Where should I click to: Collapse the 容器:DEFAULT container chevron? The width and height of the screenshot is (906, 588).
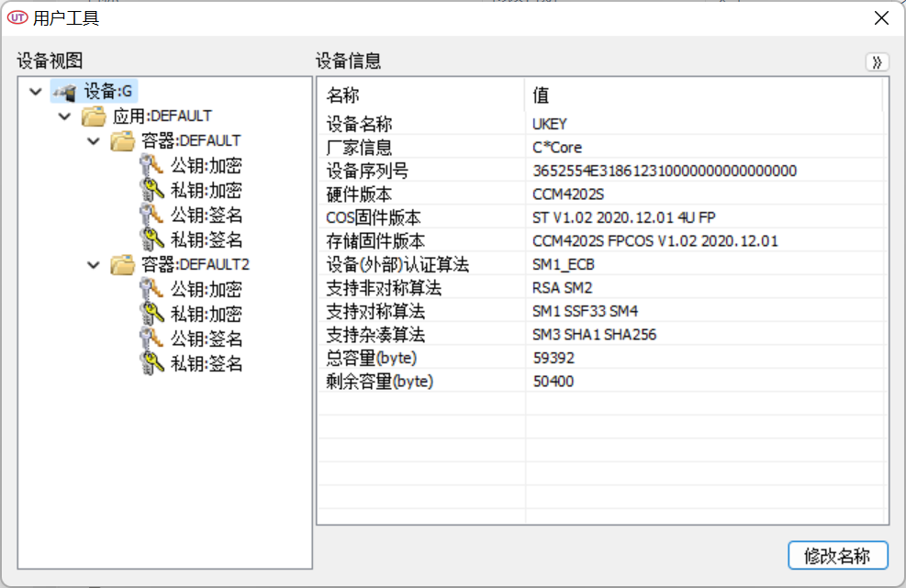coord(94,141)
